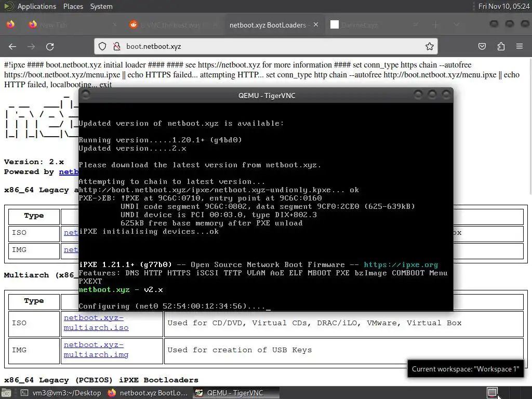Image resolution: width=532 pixels, height=399 pixels.
Task: Click the insecure connection padlock icon
Action: click(117, 46)
